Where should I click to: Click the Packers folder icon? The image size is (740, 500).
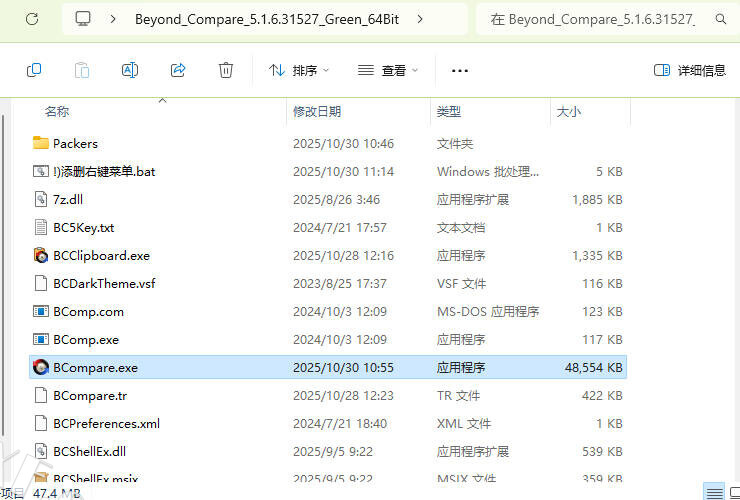click(x=41, y=143)
